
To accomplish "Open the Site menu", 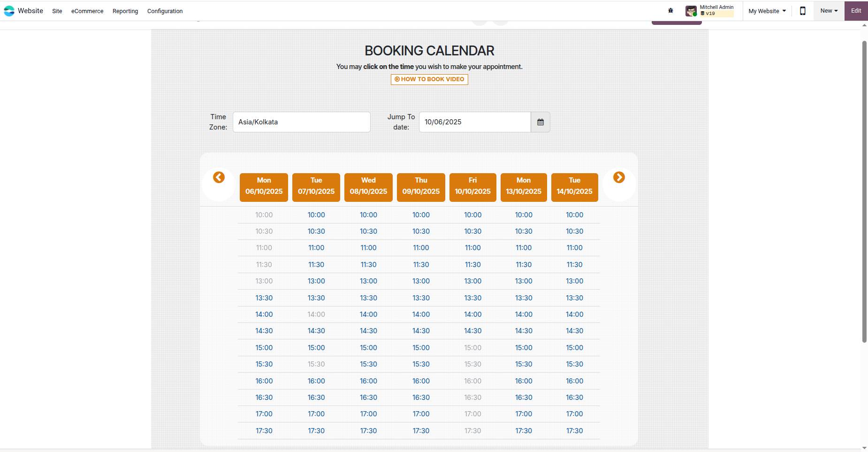I will [x=57, y=11].
